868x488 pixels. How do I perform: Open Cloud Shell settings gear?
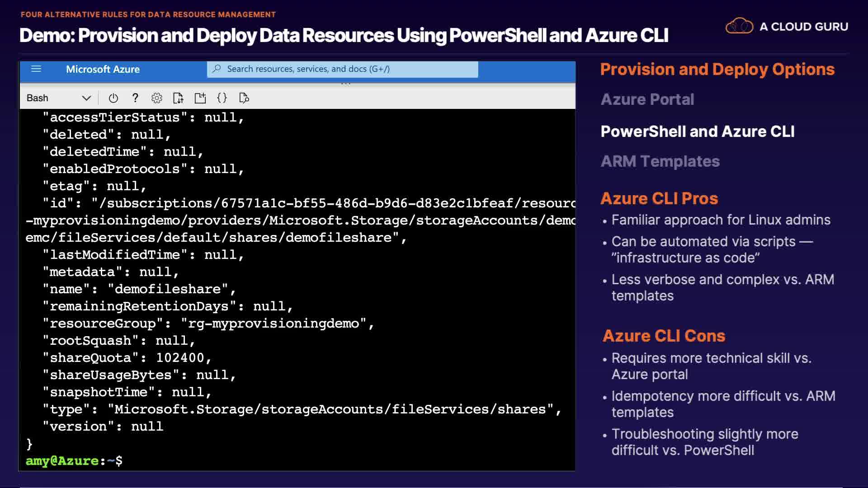(x=156, y=98)
